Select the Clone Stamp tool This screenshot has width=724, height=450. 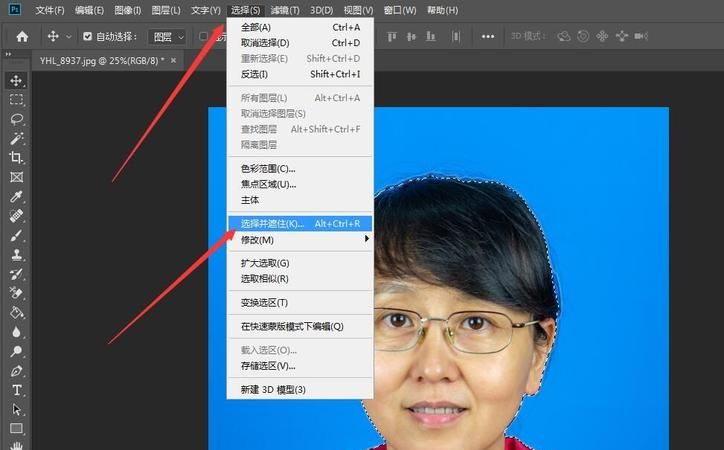pos(16,255)
